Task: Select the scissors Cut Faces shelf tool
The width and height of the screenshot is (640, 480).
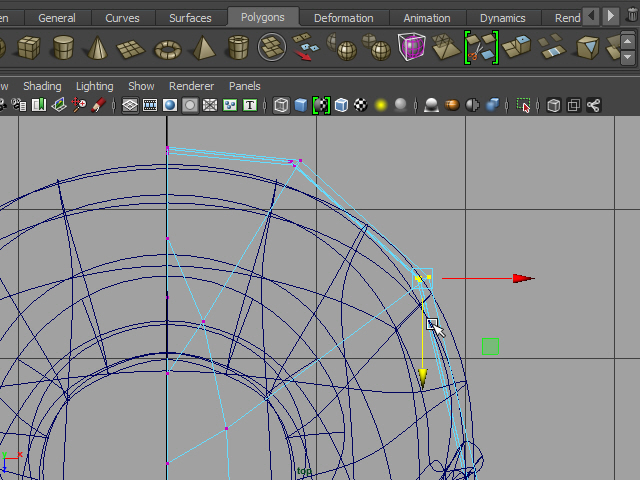Action: [x=482, y=47]
